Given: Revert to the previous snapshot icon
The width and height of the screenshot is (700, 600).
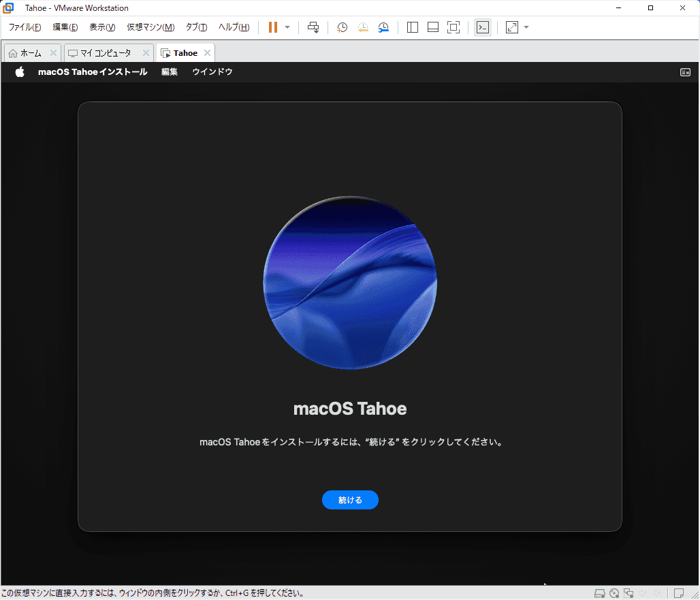Looking at the screenshot, I should point(363,27).
